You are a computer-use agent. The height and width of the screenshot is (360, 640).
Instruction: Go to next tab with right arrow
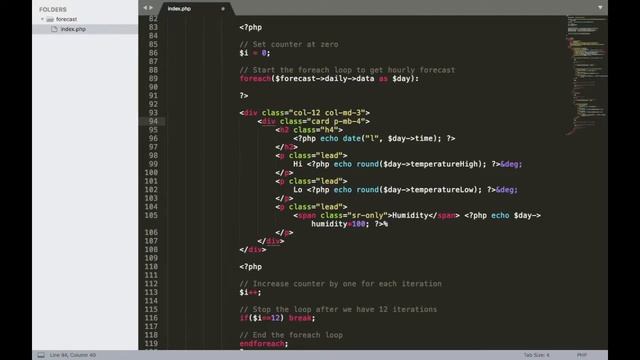(x=151, y=8)
